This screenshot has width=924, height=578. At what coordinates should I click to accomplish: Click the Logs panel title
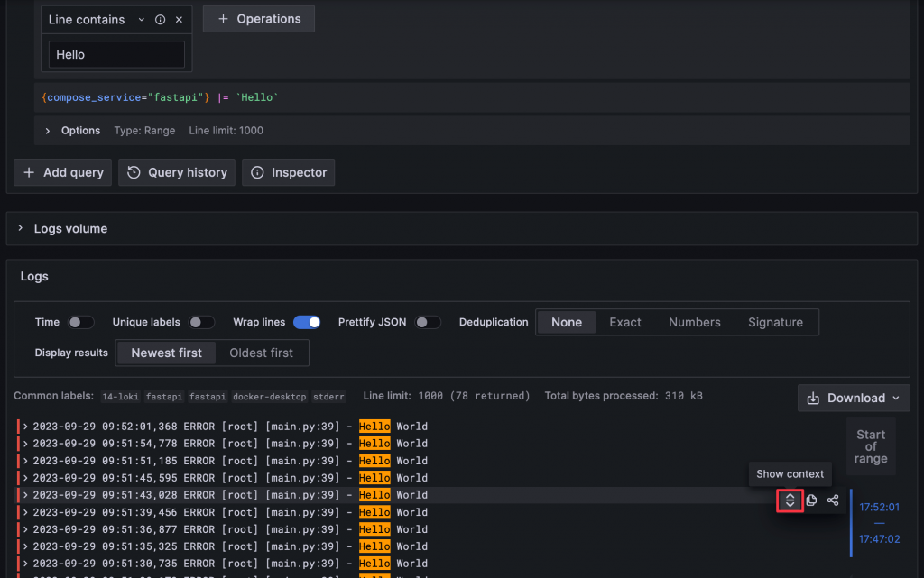point(34,277)
